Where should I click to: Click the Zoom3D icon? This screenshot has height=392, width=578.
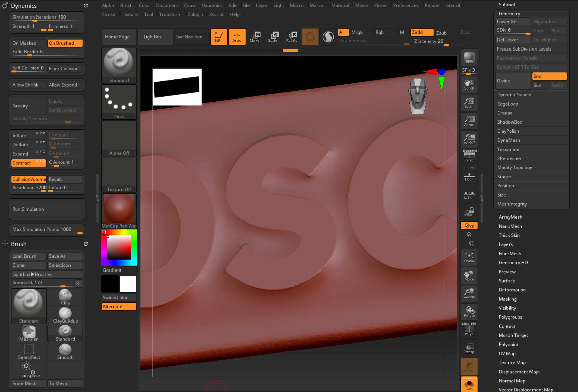tap(469, 293)
